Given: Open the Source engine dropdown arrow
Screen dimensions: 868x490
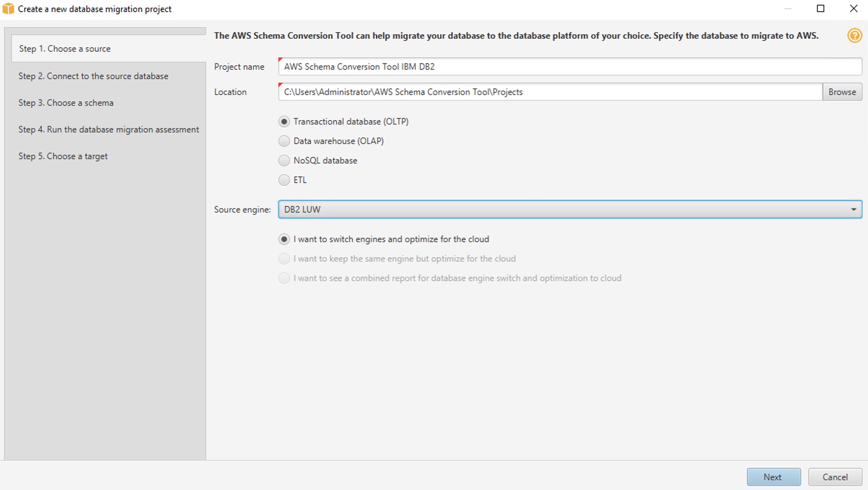Looking at the screenshot, I should [853, 210].
